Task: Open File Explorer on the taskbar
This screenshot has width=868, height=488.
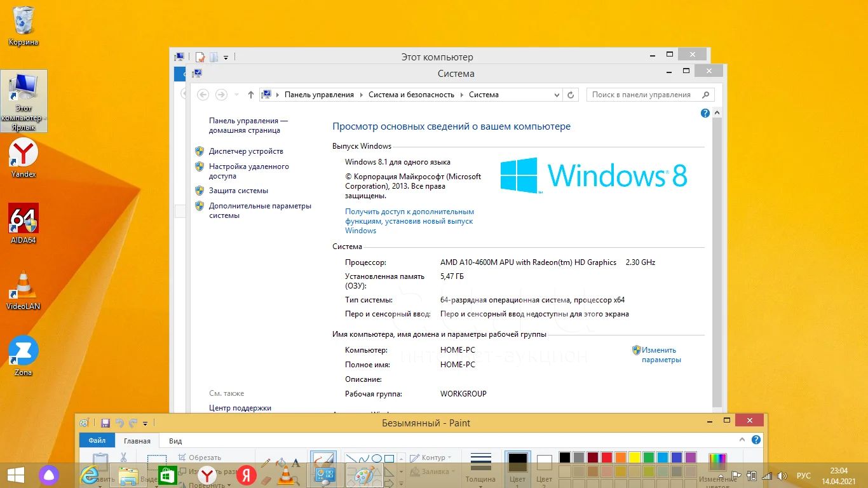Action: pyautogui.click(x=128, y=475)
